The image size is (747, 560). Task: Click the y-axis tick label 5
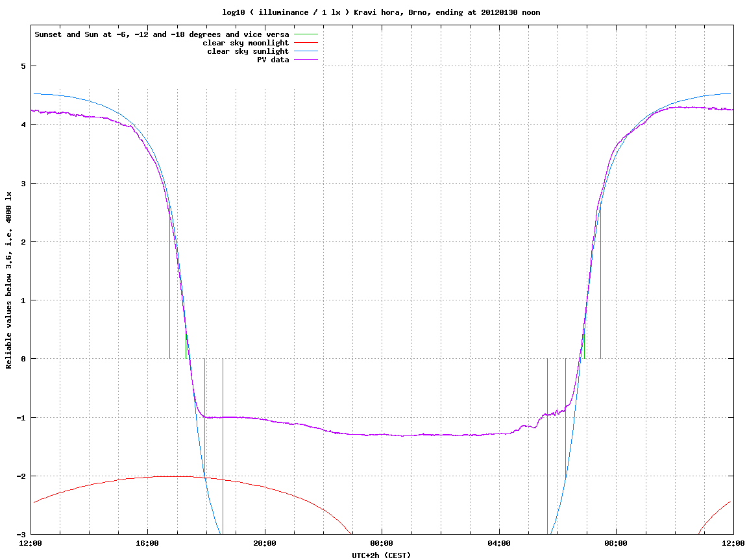click(23, 66)
